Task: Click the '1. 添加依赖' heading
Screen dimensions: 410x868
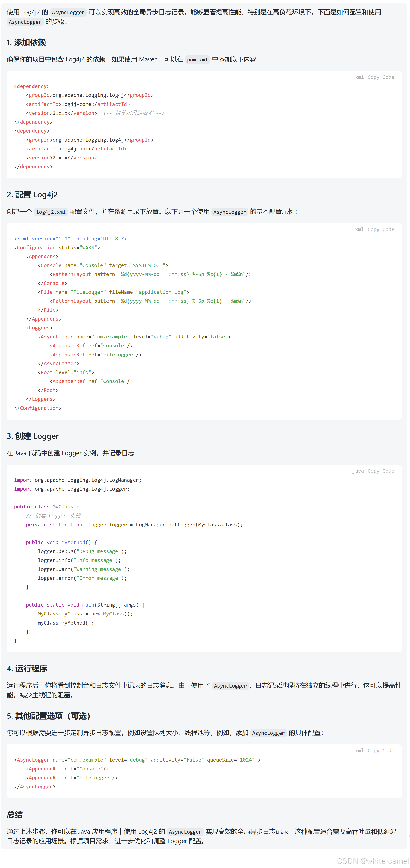Action: coord(26,43)
